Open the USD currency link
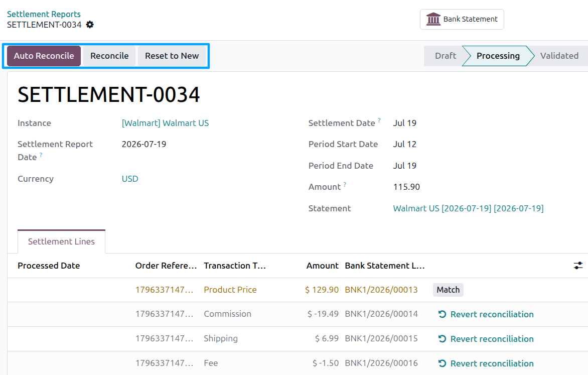The image size is (588, 375). (130, 179)
